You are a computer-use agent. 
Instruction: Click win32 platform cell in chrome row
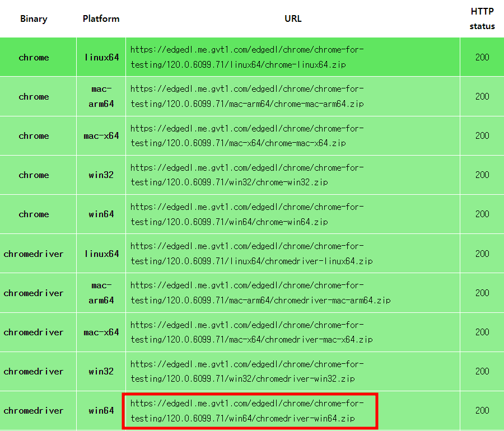point(101,175)
